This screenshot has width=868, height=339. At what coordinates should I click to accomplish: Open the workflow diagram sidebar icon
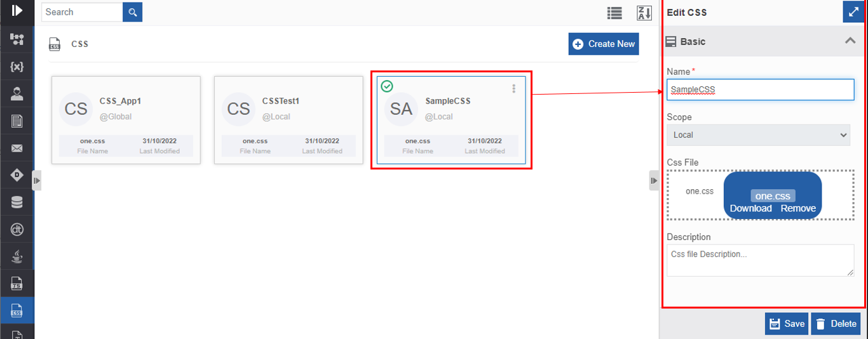coord(17,40)
